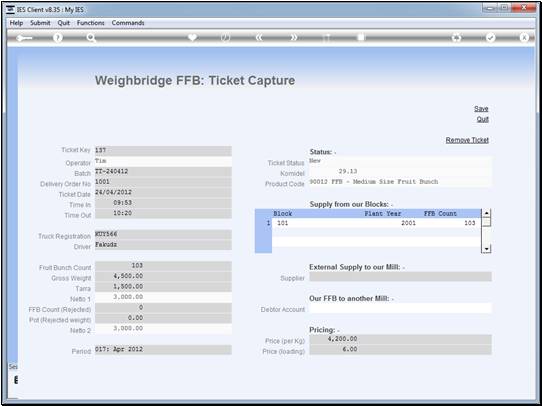Open the Commands menu

point(128,23)
